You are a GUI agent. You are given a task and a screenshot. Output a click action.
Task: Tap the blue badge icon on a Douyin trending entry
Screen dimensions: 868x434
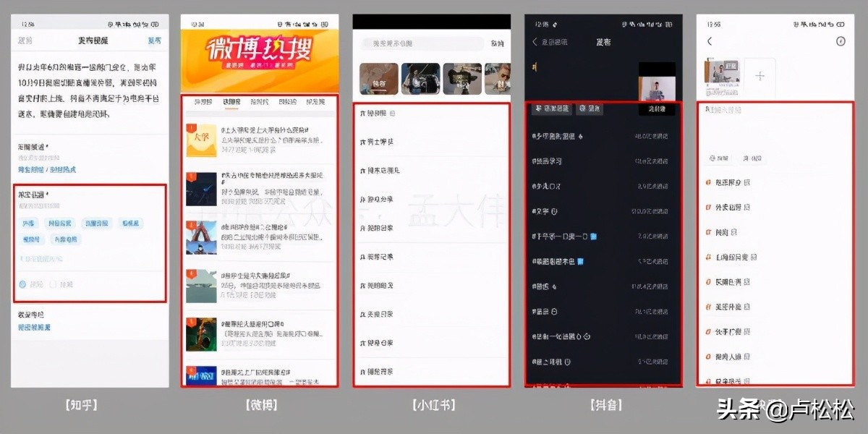click(x=594, y=236)
